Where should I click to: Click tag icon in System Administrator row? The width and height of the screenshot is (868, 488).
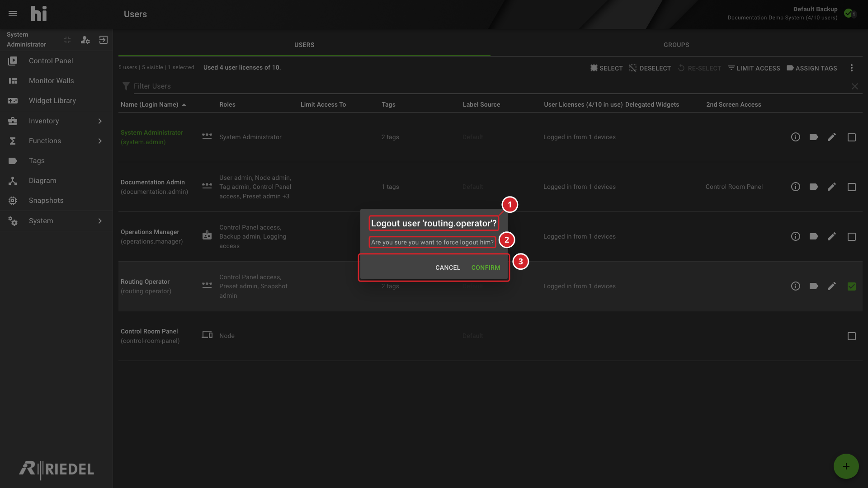[814, 137]
